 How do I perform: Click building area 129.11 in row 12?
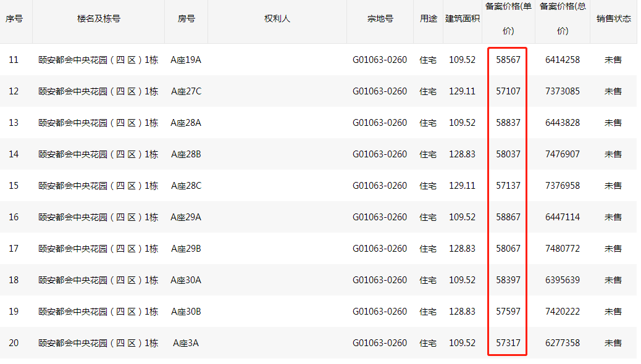click(463, 91)
